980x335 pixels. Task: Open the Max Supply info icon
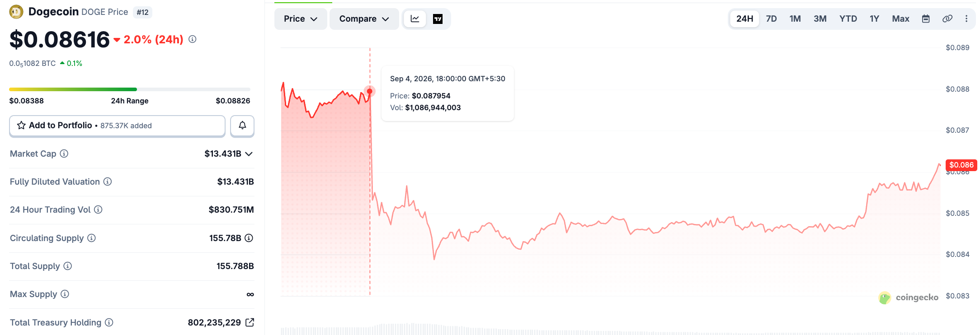[x=65, y=294]
